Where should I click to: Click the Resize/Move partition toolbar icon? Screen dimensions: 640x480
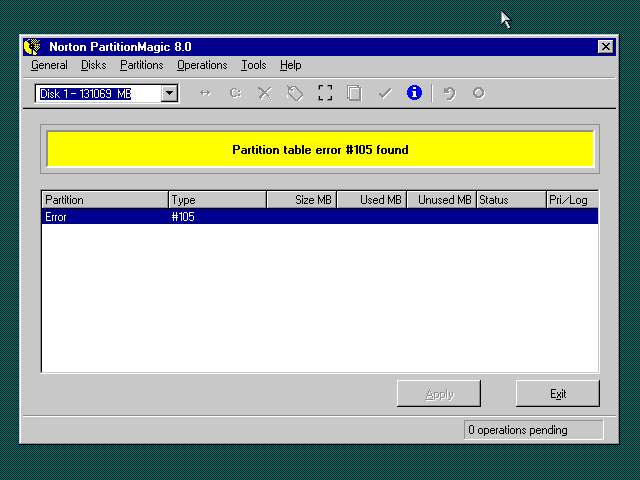tap(205, 93)
